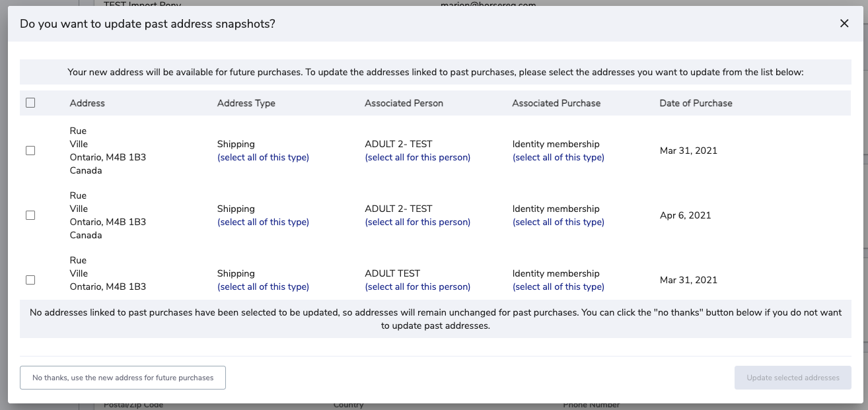Screen dimensions: 868x410
Task: Select all Identity membership type, Apr 6 row
Action: pos(558,222)
